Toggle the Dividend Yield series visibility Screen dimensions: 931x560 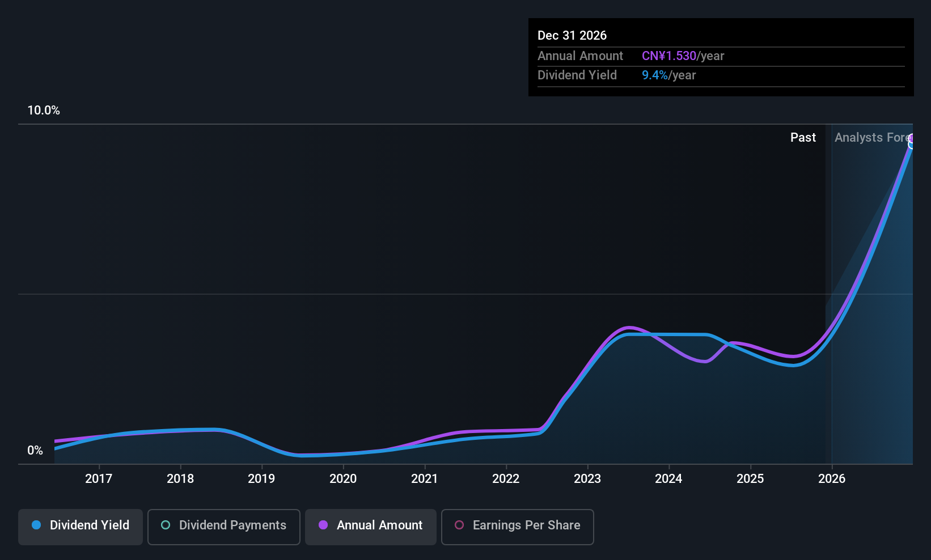(x=80, y=525)
